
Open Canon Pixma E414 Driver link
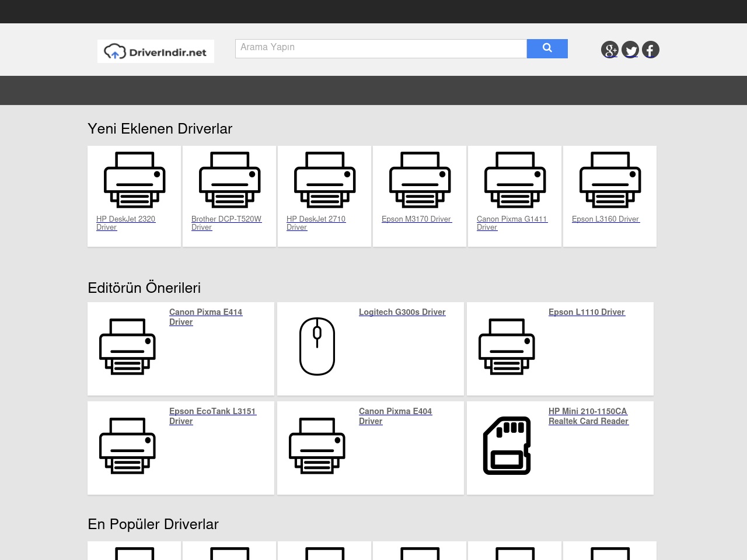point(205,317)
